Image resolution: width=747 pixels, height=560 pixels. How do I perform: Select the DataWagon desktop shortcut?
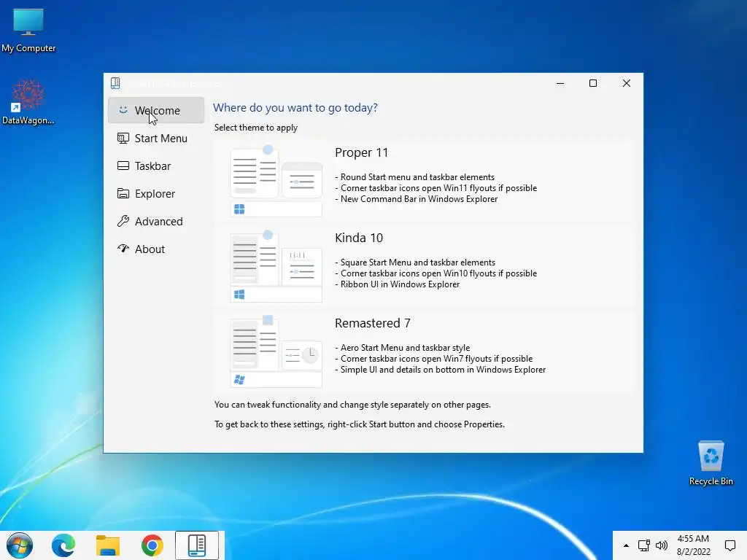(x=28, y=102)
